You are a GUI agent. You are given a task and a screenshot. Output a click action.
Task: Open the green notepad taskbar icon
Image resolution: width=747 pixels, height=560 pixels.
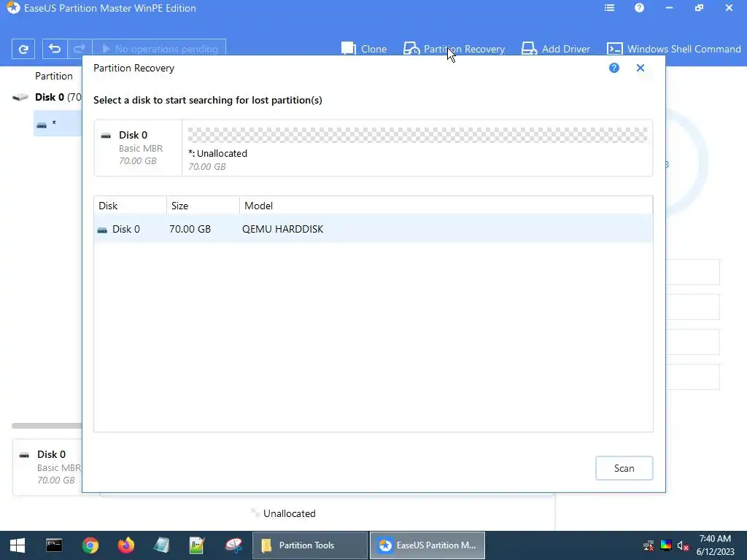click(197, 545)
